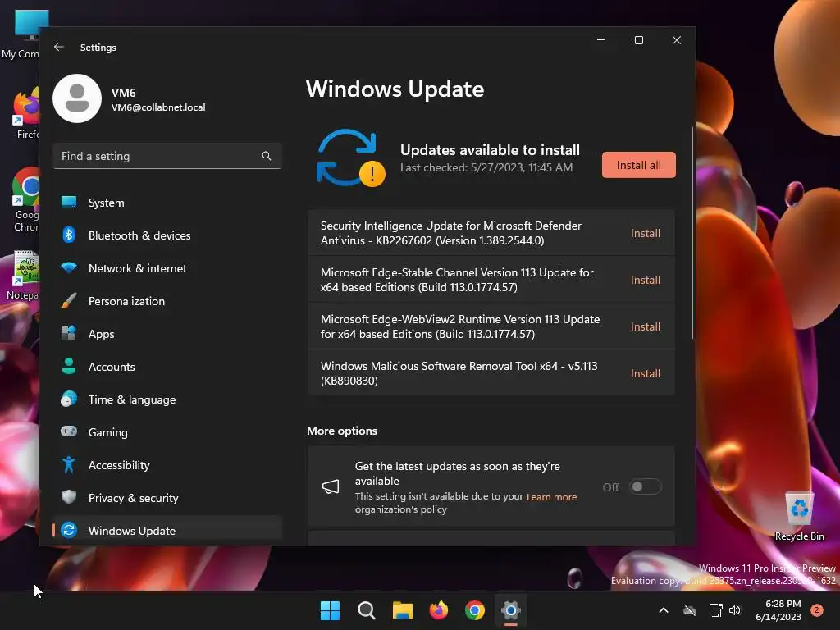The width and height of the screenshot is (840, 630).
Task: Open Accessibility settings label
Action: pos(119,465)
